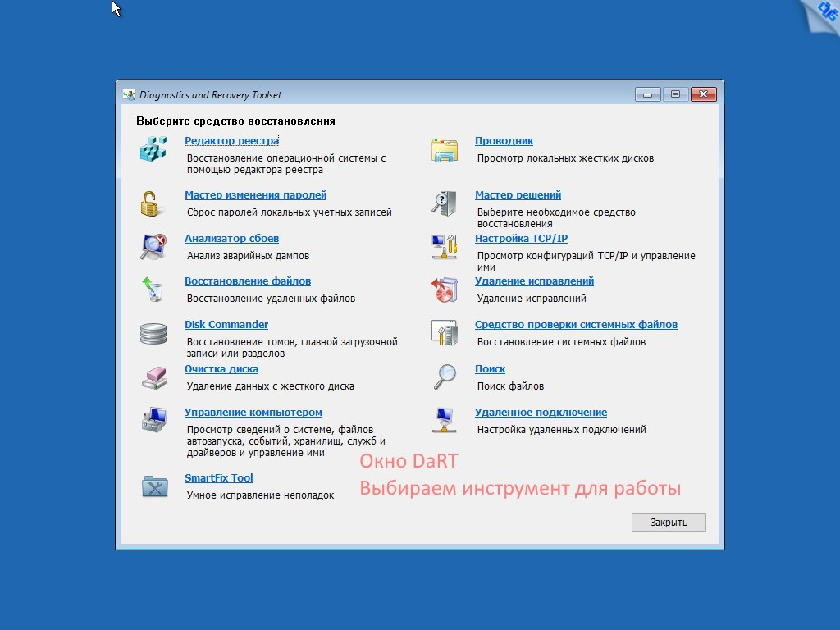
Task: Click the Crash Analyzer magnifier icon
Action: (x=153, y=246)
